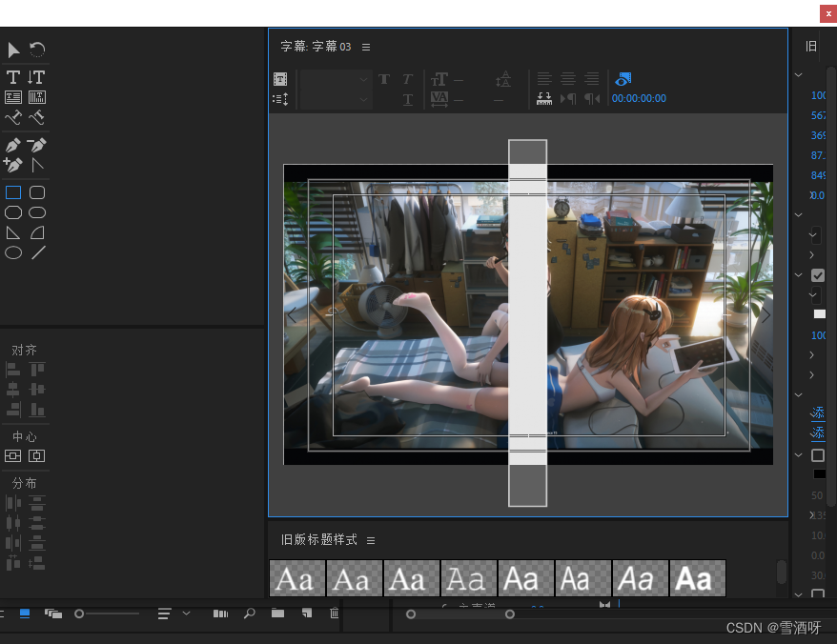Select the Wedge triangle tool
The height and width of the screenshot is (644, 837).
[13, 233]
